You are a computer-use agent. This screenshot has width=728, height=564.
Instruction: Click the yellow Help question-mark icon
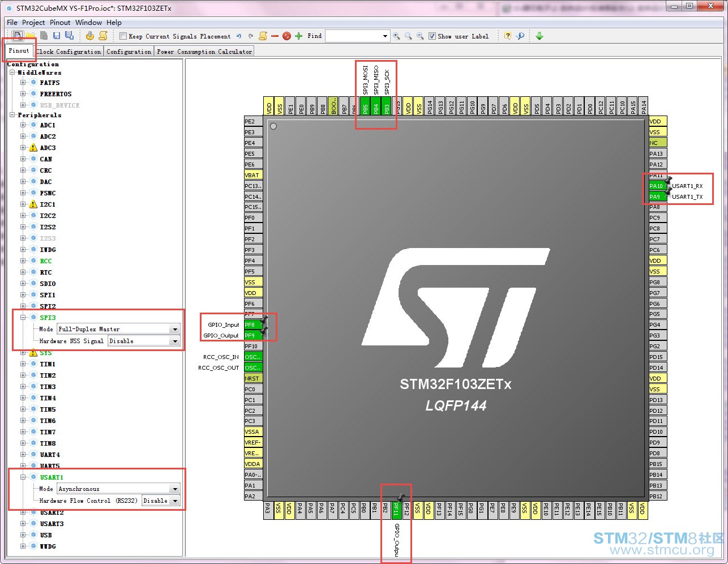point(507,36)
